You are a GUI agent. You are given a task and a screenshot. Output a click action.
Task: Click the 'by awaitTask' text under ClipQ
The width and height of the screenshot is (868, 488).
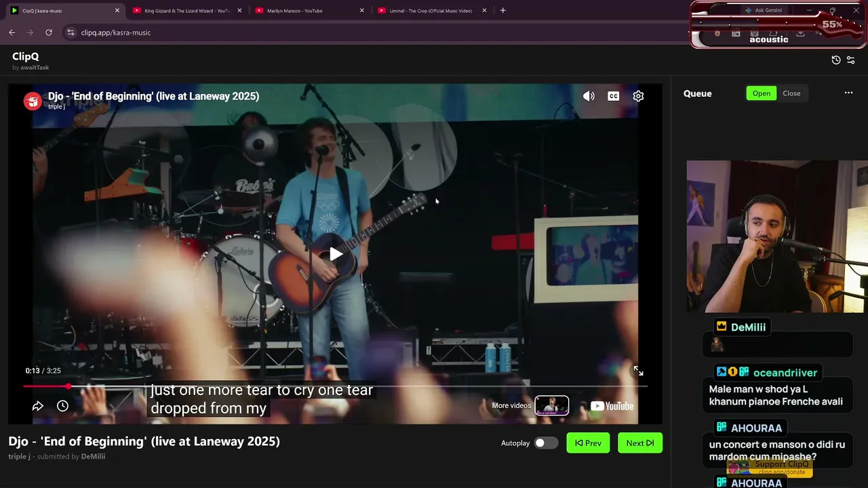click(x=31, y=68)
